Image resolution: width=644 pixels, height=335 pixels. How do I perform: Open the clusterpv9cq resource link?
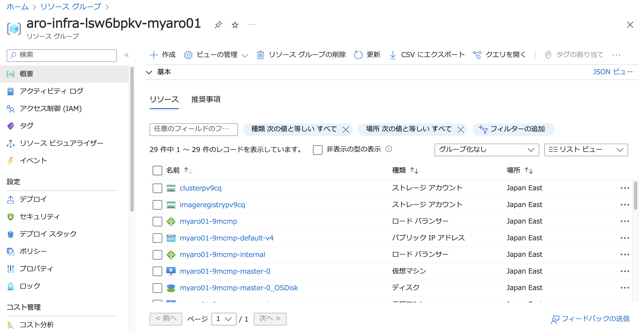[200, 188]
